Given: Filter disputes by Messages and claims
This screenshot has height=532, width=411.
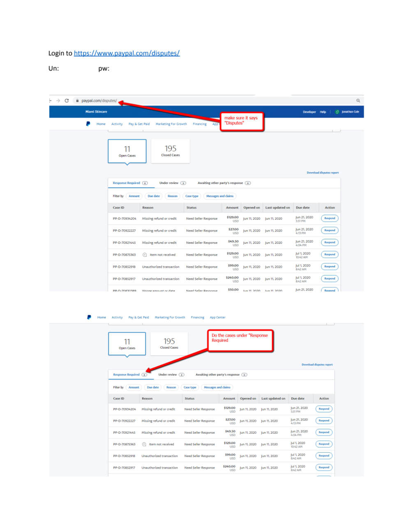Looking at the screenshot, I should (x=220, y=196).
